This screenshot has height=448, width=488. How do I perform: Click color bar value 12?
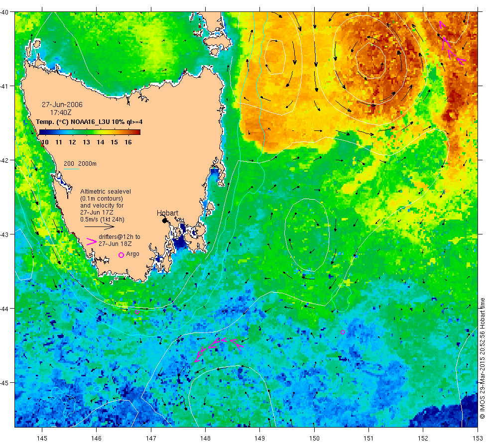[x=73, y=142]
